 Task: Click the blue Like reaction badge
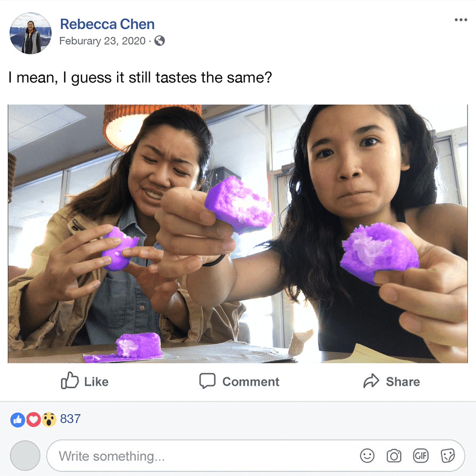tap(18, 420)
